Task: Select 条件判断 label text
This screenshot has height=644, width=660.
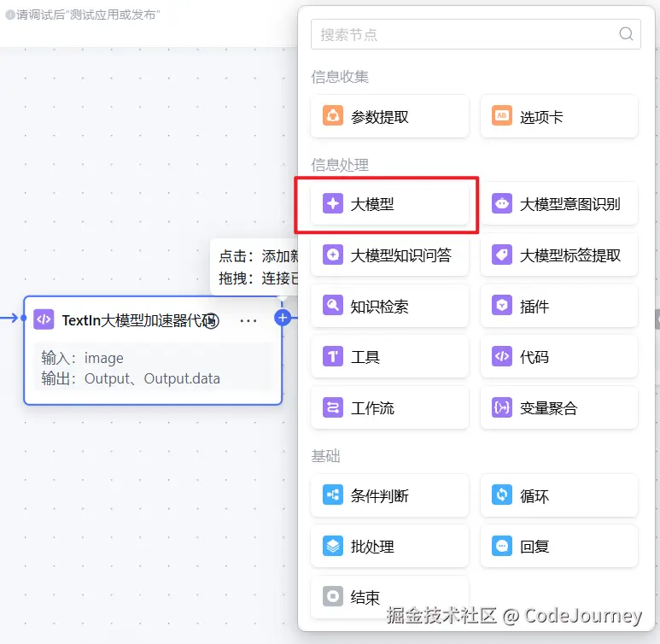Action: tap(379, 495)
